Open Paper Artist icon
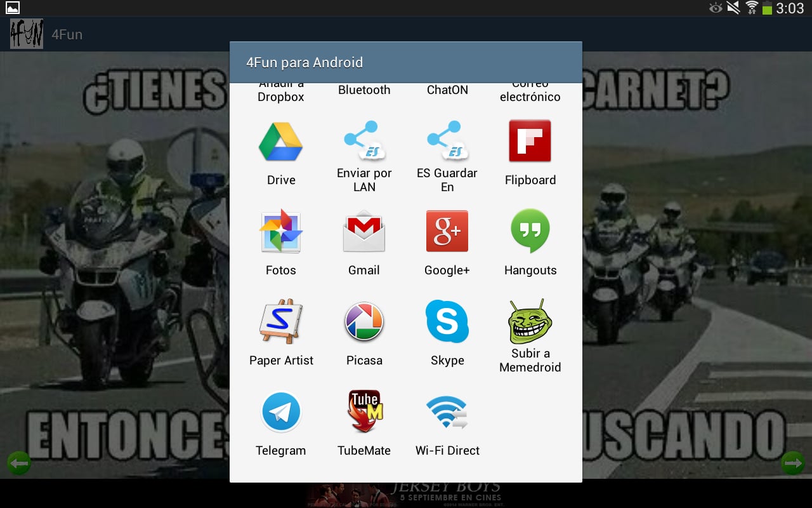Image resolution: width=812 pixels, height=508 pixels. [280, 321]
